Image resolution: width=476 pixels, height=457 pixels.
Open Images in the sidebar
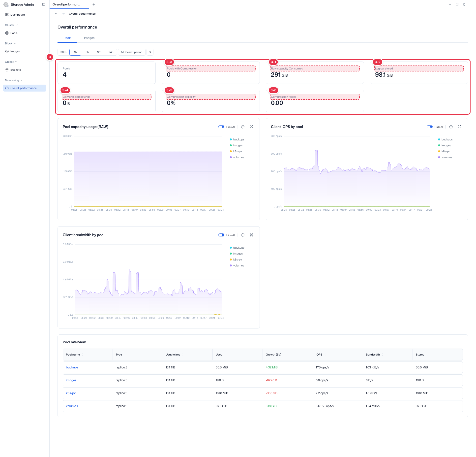point(25,51)
